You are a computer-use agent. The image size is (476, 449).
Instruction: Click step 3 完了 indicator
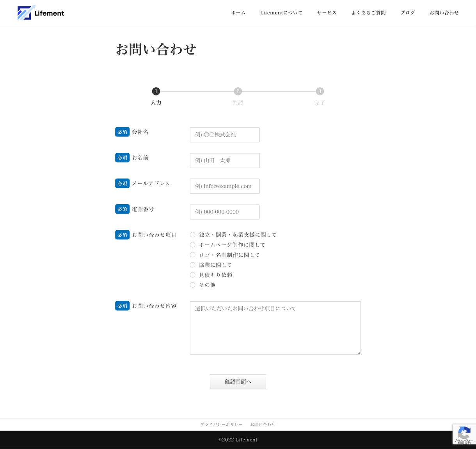point(320,96)
